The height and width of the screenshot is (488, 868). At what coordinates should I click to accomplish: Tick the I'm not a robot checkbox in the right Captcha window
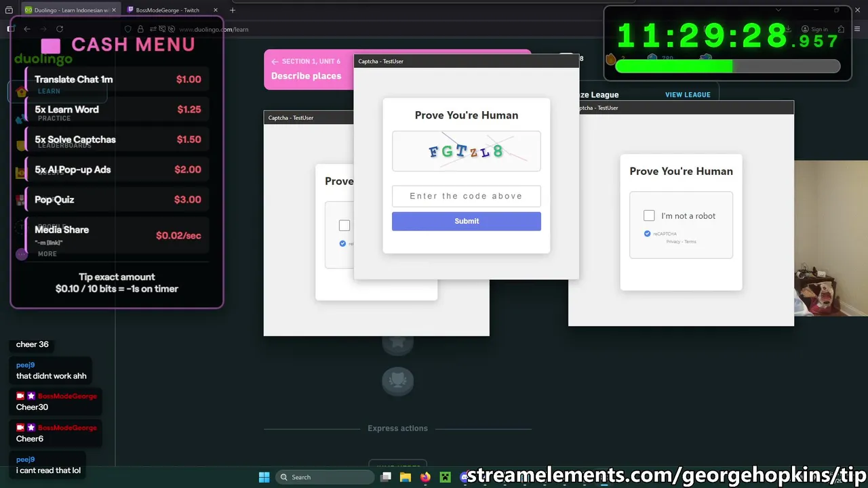coord(649,216)
